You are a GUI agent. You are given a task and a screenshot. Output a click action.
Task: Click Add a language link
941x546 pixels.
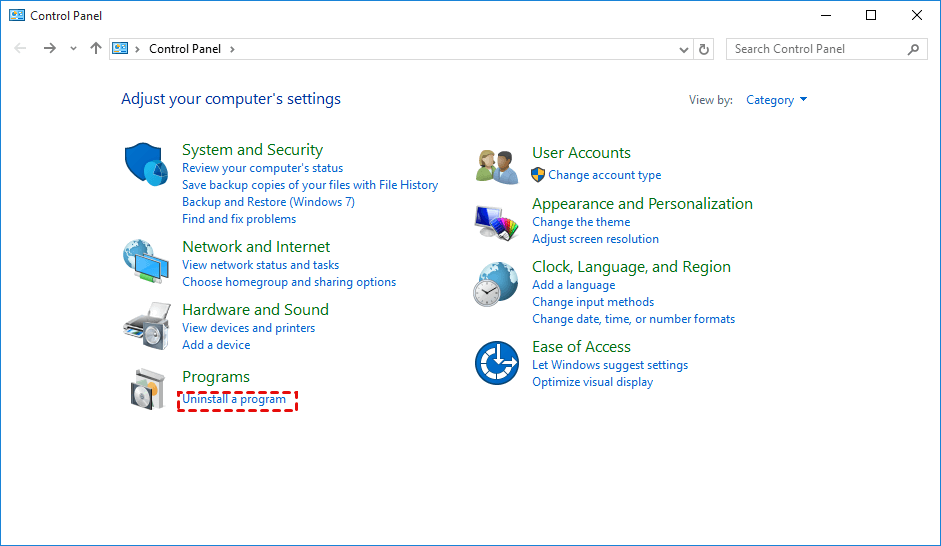tap(574, 285)
